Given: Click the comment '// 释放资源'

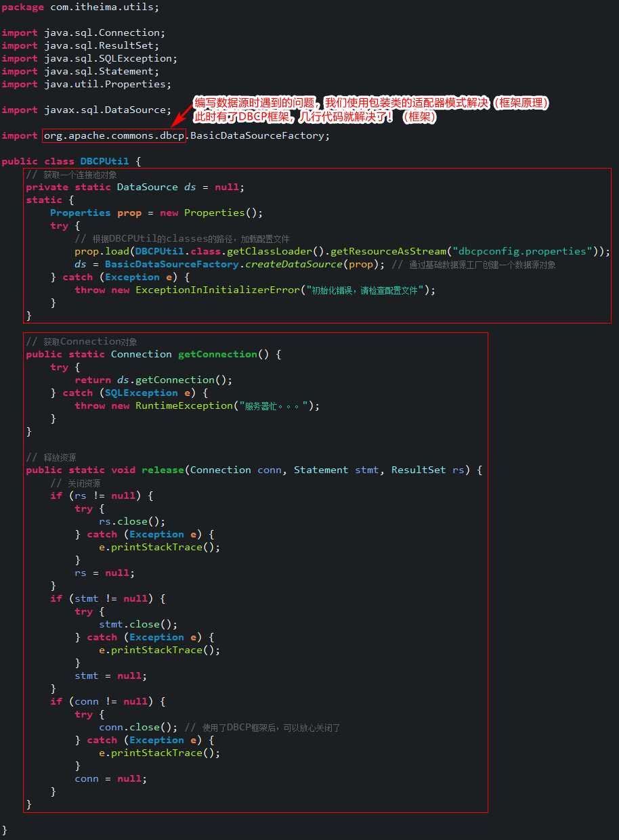Looking at the screenshot, I should click(51, 458).
